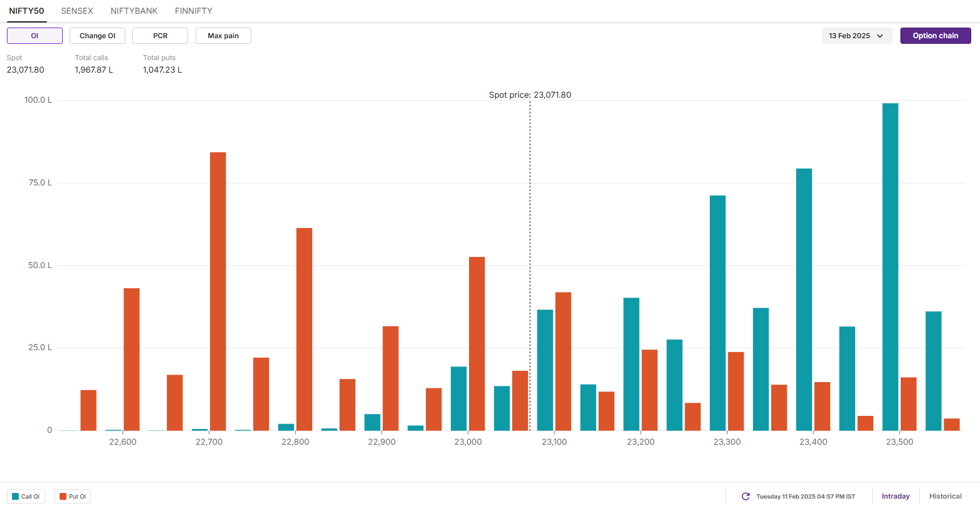980x508 pixels.
Task: Click the 23,100 put OI bar
Action: (563, 361)
